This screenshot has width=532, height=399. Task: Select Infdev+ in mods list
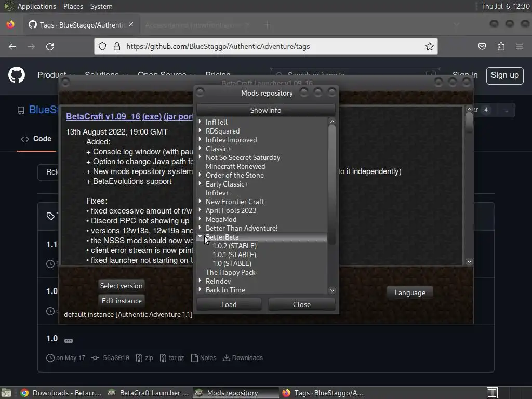[x=217, y=193]
